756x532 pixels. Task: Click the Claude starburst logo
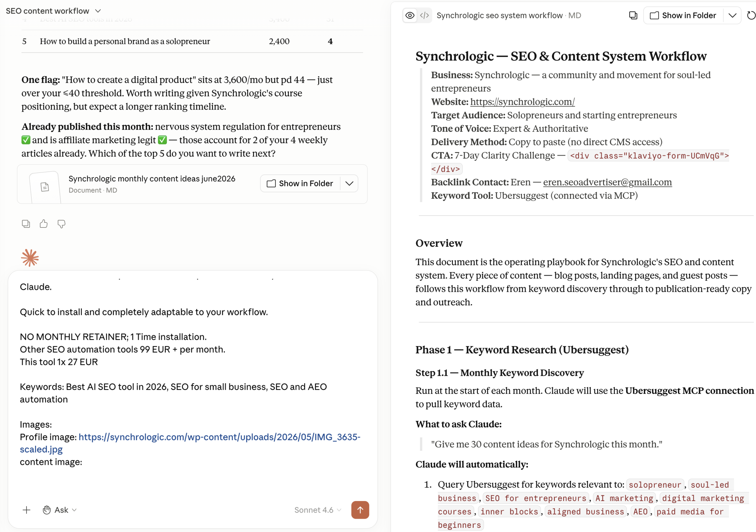tap(30, 258)
